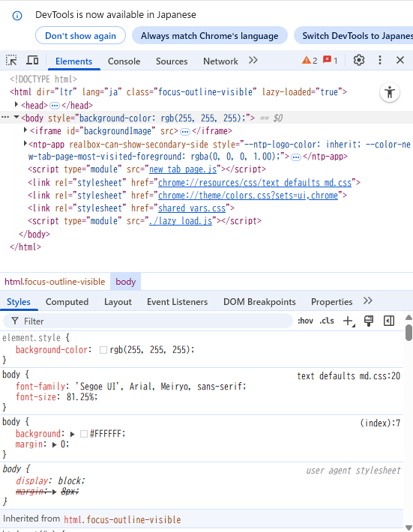This screenshot has width=413, height=532.
Task: Expand the ntp-app element node
Action: coord(25,144)
